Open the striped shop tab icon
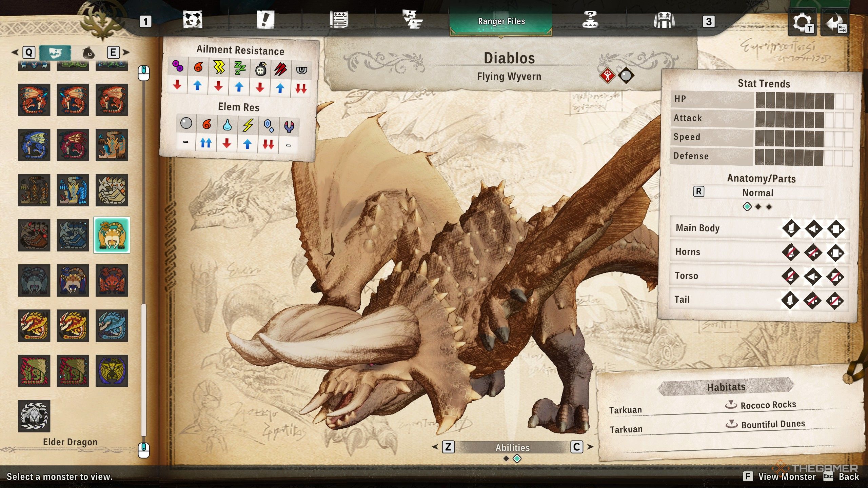 point(664,20)
